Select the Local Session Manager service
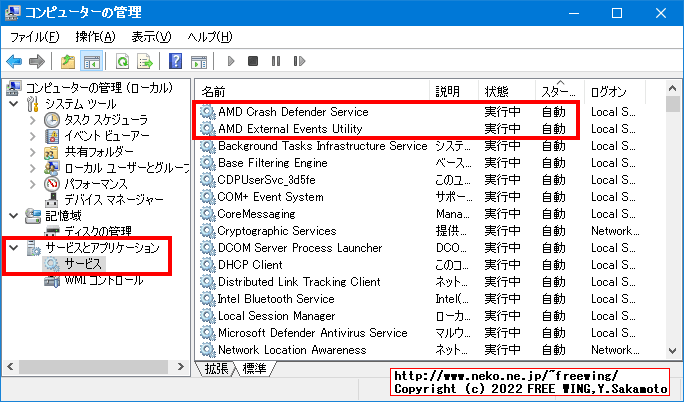Screen dimensions: 684x402 coord(419,316)
